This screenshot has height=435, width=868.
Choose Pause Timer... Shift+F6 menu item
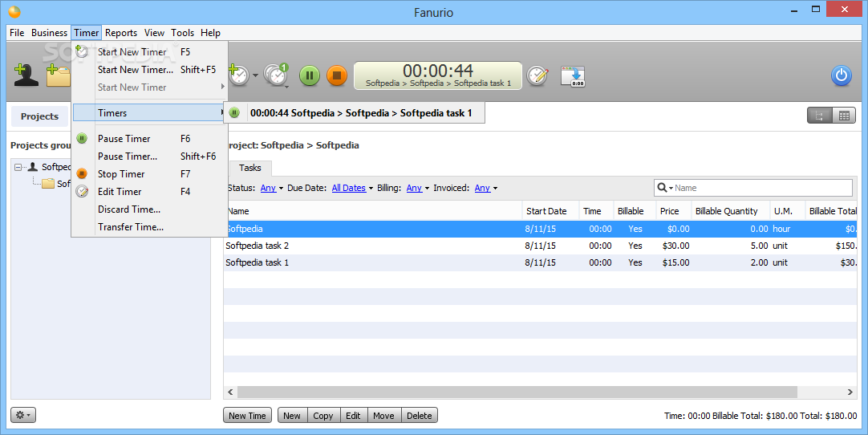tap(149, 157)
